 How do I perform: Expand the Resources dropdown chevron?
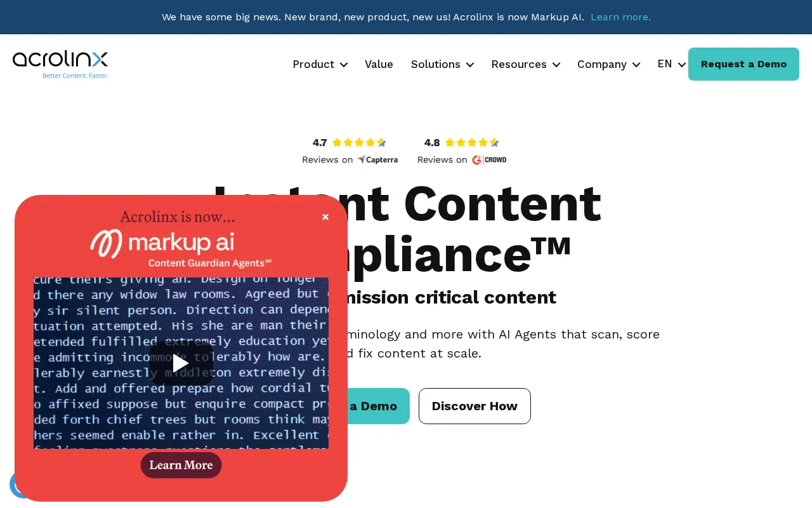(556, 65)
